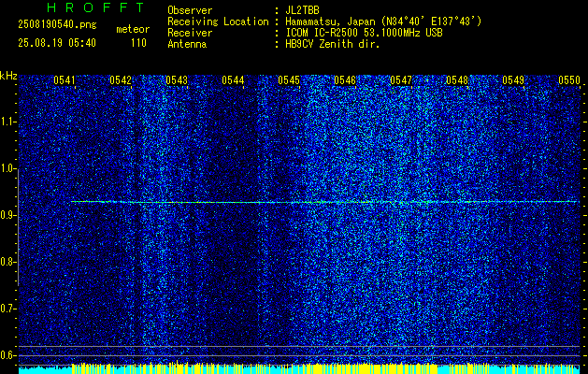This screenshot has height=374, width=588.
Task: Click the kHz axis unit label
Action: click(x=8, y=76)
